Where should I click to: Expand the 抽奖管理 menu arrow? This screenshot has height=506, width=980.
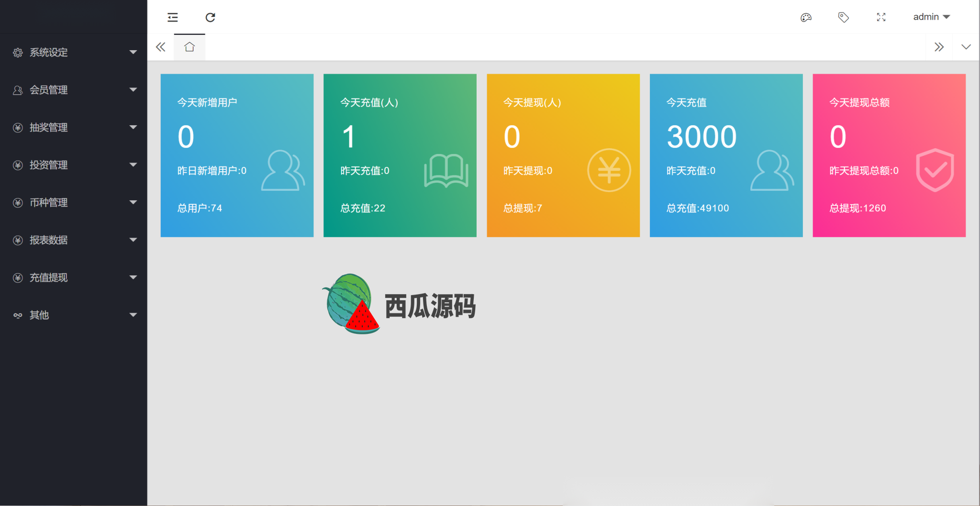pyautogui.click(x=133, y=127)
